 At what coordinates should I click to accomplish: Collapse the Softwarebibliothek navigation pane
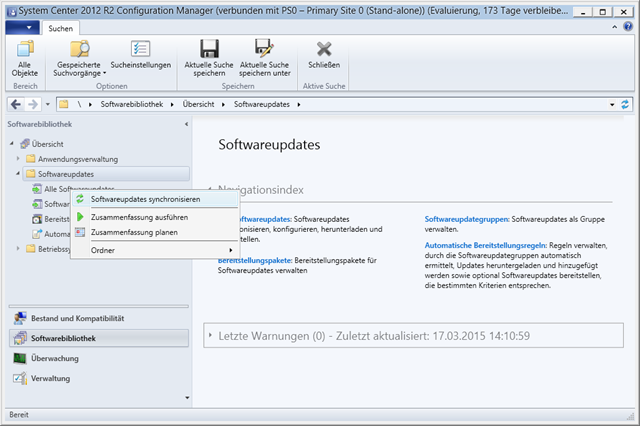click(x=187, y=124)
